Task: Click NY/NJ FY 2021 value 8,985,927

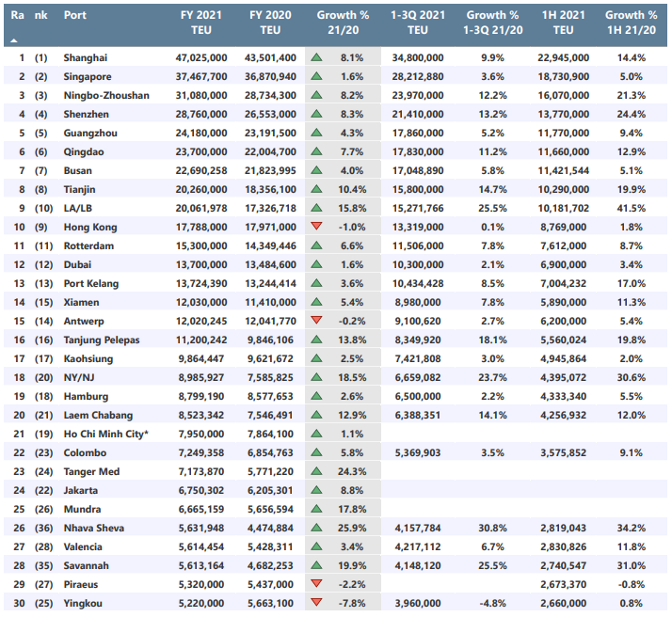Action: pos(201,378)
